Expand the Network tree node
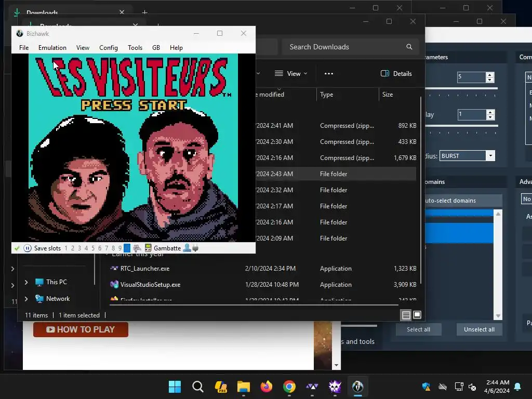The height and width of the screenshot is (399, 532). click(26, 299)
